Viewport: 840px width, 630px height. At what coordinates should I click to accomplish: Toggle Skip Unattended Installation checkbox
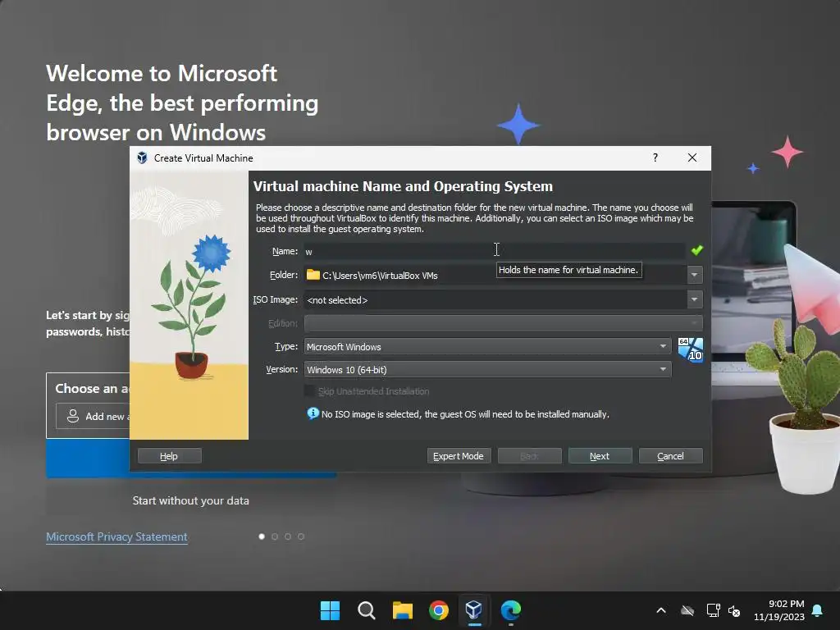[309, 391]
